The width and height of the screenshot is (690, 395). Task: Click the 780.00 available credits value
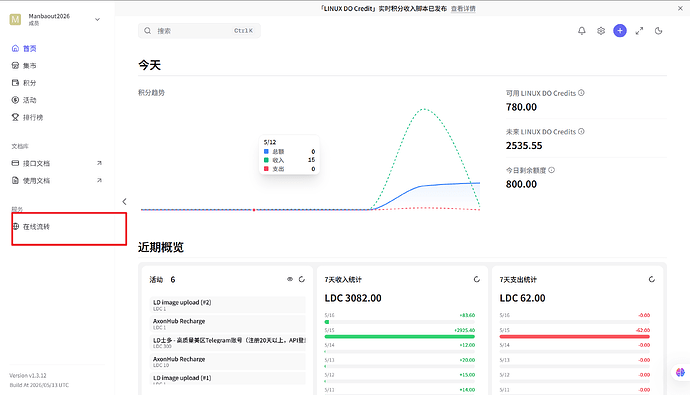521,107
